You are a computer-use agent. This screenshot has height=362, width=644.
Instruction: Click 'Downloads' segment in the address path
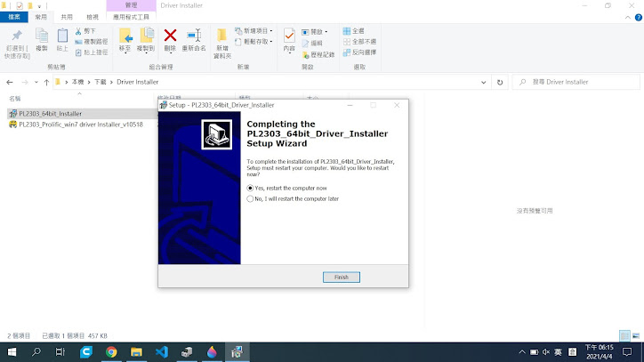click(x=101, y=82)
